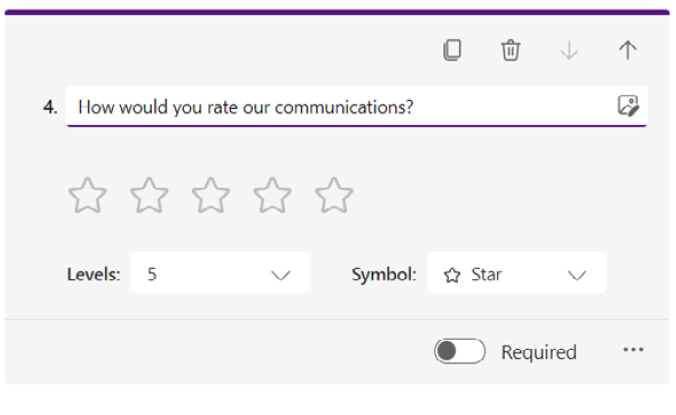Open the Levels dropdown showing 5
Screen dimensions: 676x415
[219, 273]
